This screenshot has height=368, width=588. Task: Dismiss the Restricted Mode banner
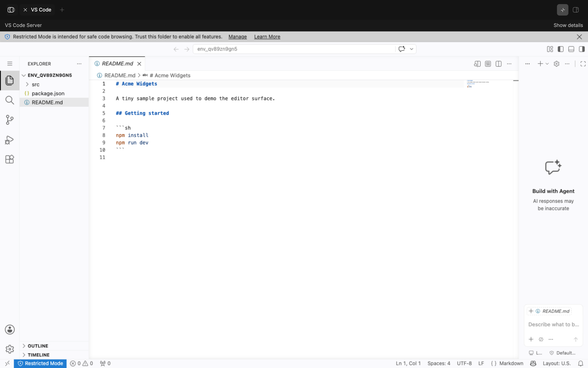pyautogui.click(x=579, y=37)
